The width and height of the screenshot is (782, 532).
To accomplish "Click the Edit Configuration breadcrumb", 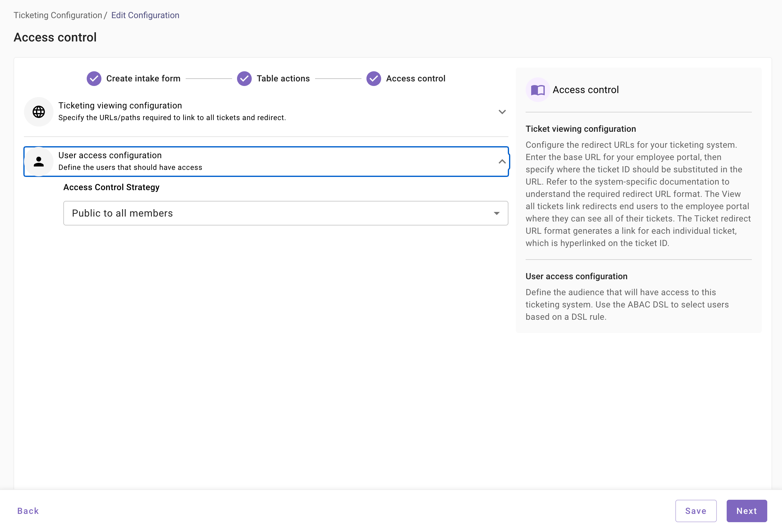I will [145, 15].
